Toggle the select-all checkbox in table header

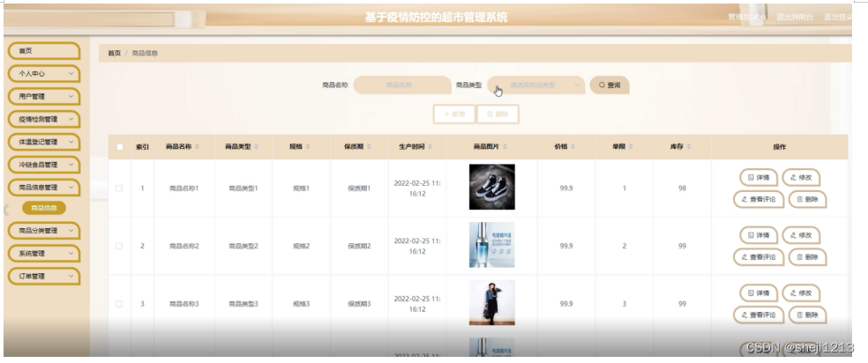coord(120,147)
